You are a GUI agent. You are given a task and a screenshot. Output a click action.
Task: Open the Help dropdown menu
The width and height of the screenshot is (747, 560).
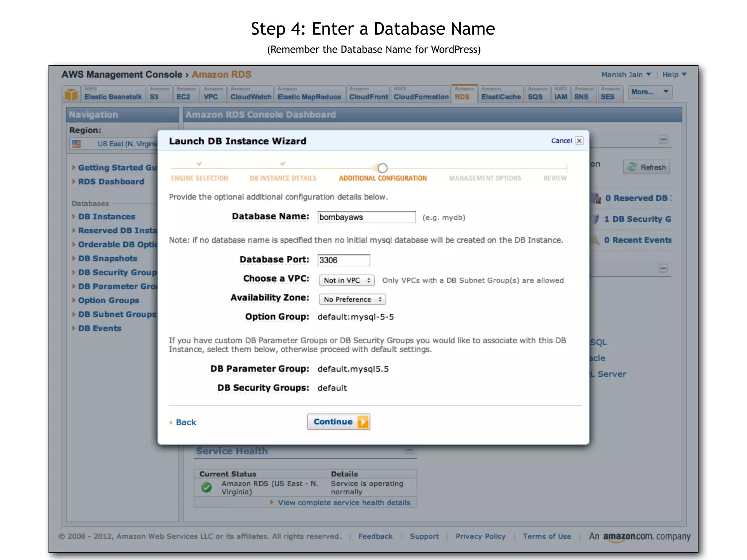click(x=674, y=74)
